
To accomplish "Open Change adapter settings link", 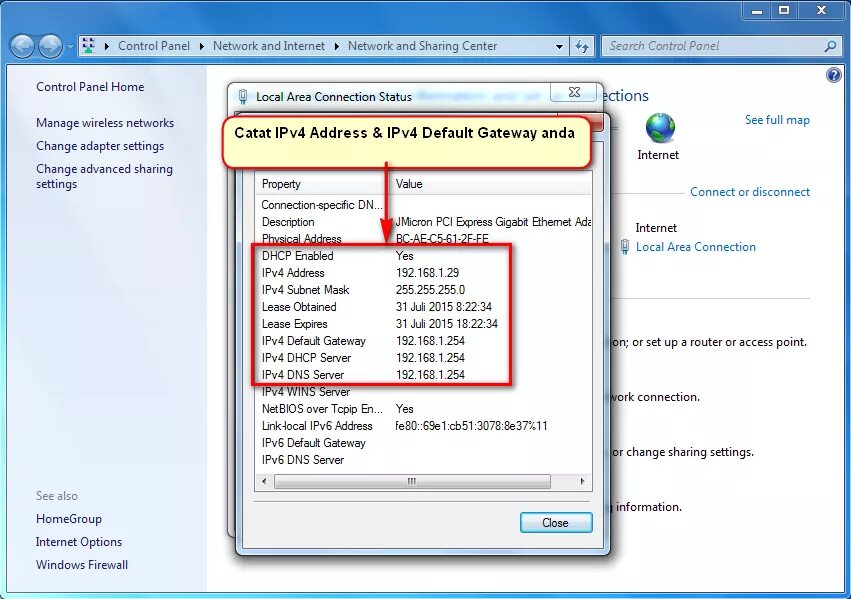I will coord(100,146).
